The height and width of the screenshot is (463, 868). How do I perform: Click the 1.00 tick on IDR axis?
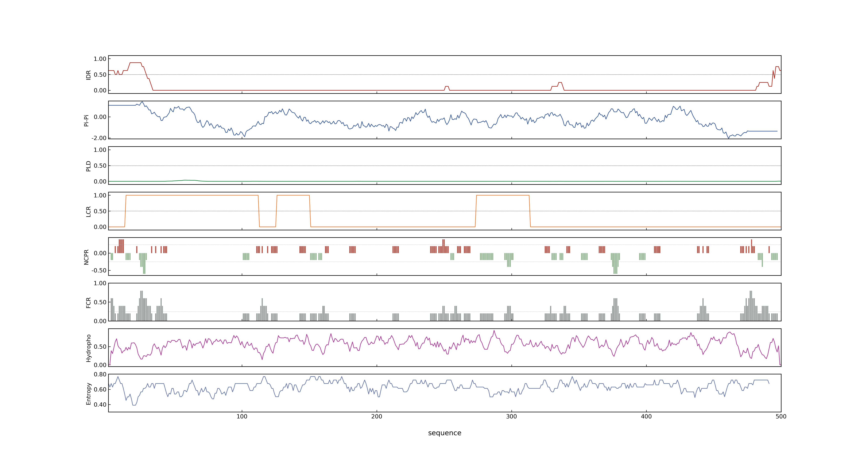click(x=100, y=59)
